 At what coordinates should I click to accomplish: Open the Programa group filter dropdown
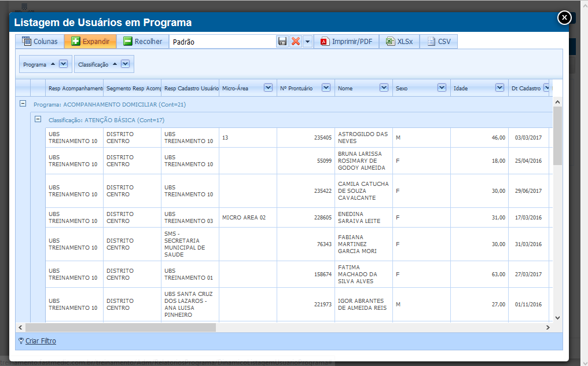[x=64, y=64]
